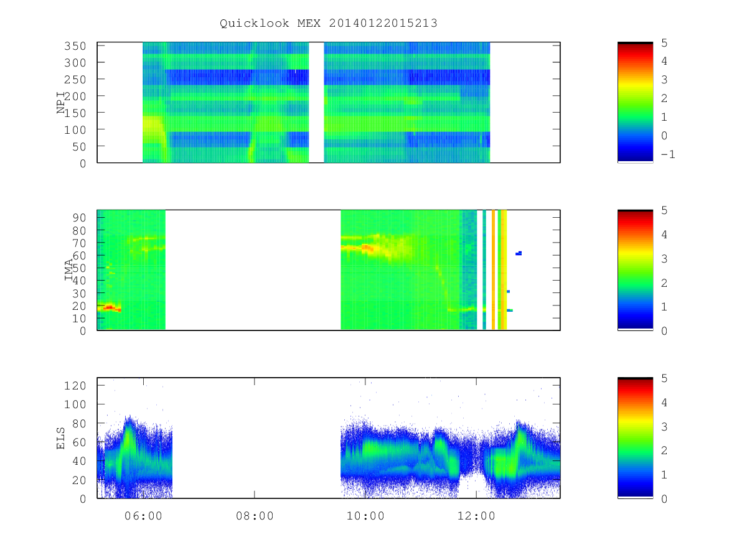Click the ELS panel color scale bar
Viewport: 747px width, 560px height.
click(635, 438)
